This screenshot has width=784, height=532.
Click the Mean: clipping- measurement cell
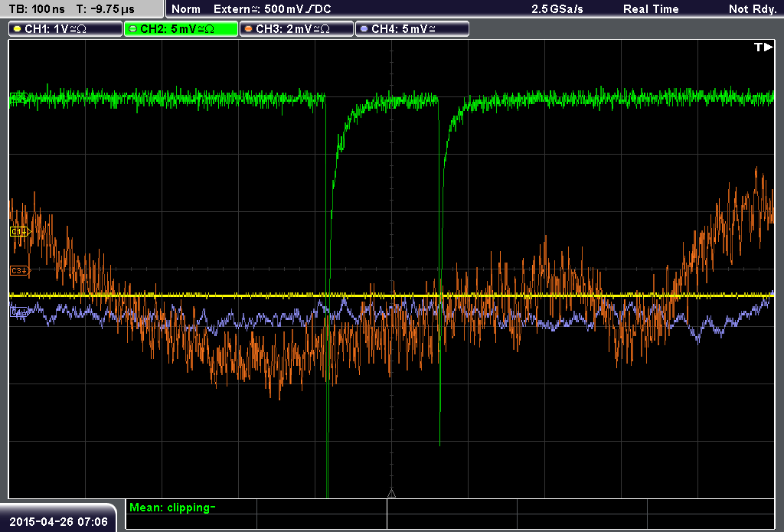(191, 508)
